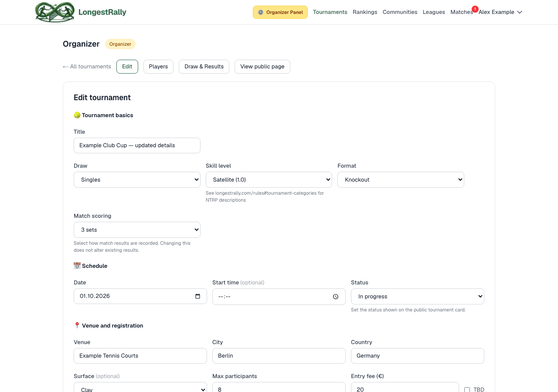Go to Tournaments in top navigation

(330, 12)
